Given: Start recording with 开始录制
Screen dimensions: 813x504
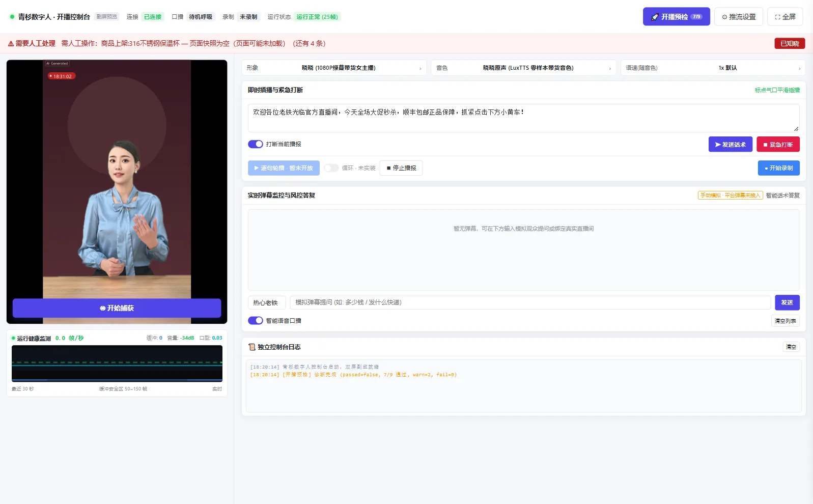Looking at the screenshot, I should tap(779, 168).
